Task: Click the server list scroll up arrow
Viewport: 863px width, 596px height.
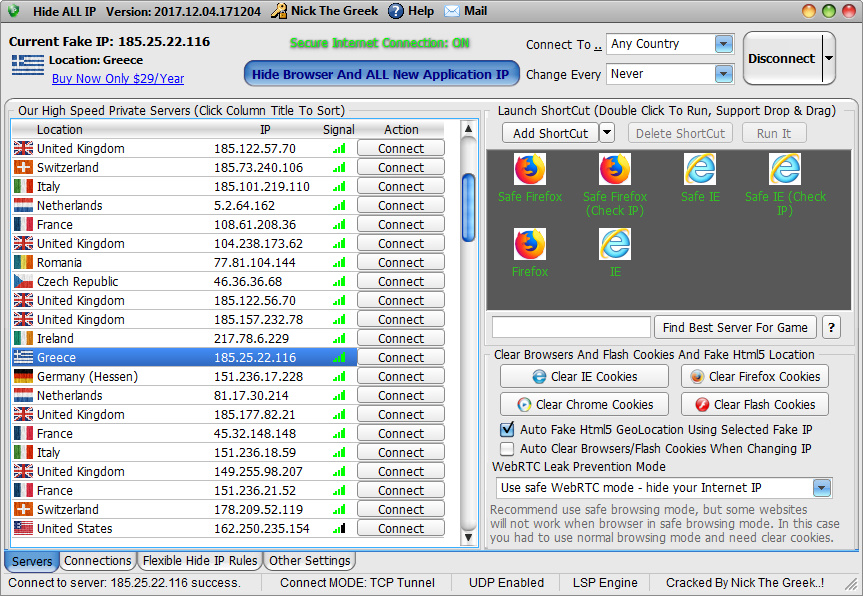Action: (468, 129)
